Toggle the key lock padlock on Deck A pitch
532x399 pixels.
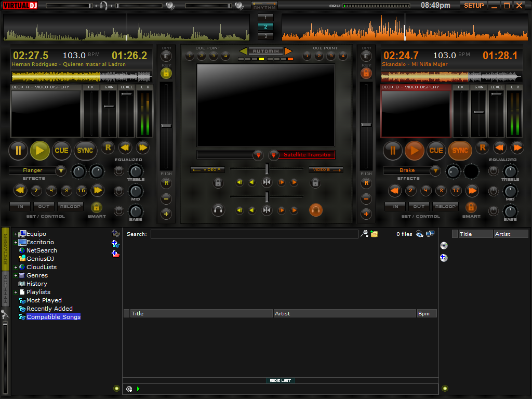[x=166, y=74]
